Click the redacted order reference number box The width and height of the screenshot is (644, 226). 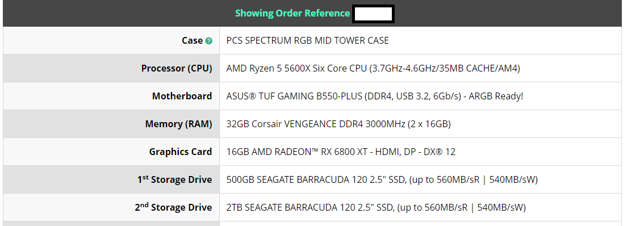(x=373, y=14)
